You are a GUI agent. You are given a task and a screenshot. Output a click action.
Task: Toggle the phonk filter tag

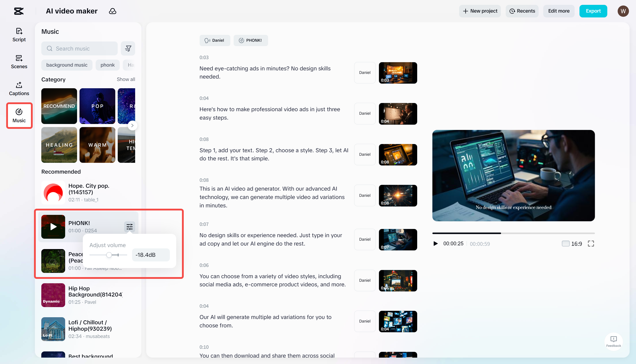107,65
